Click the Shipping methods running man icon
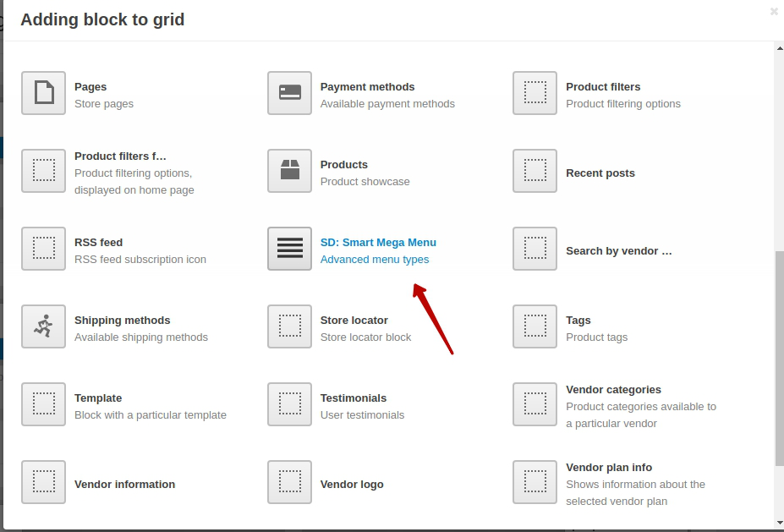The height and width of the screenshot is (532, 784). [x=43, y=326]
